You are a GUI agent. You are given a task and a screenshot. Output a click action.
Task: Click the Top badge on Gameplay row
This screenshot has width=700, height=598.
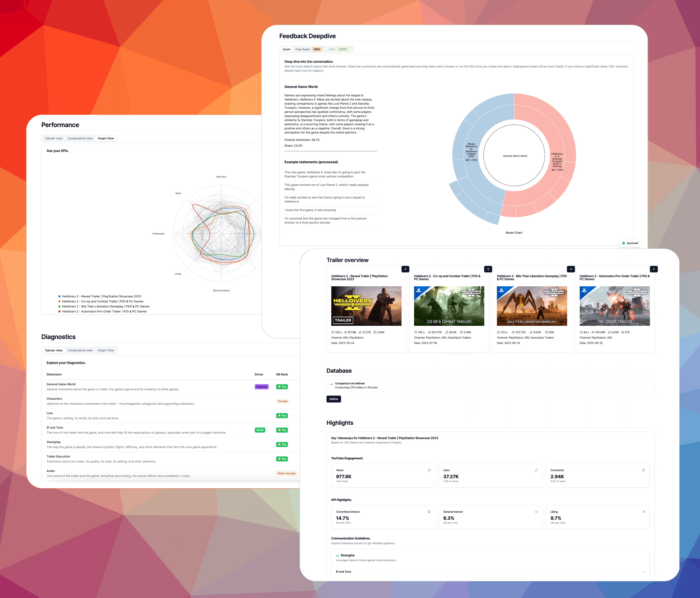point(282,445)
